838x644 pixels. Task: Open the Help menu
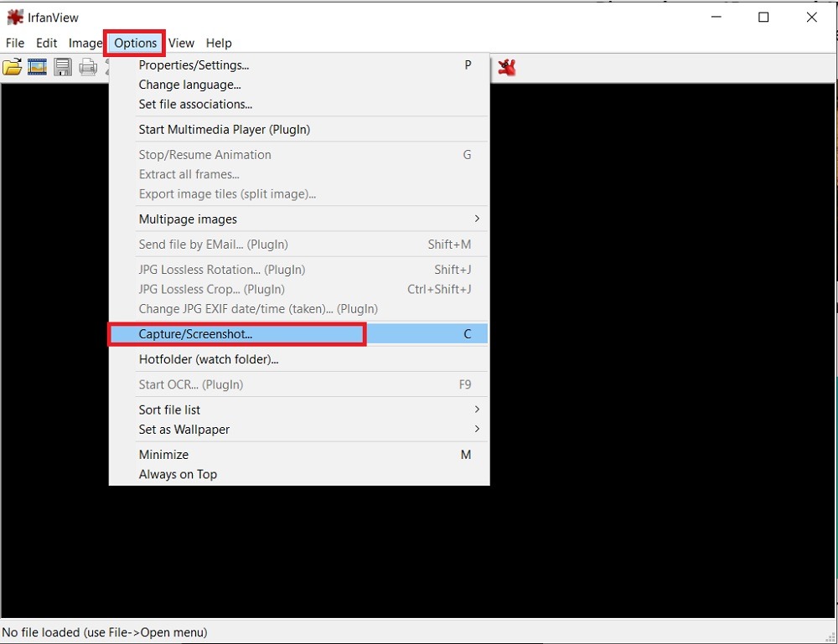(219, 43)
